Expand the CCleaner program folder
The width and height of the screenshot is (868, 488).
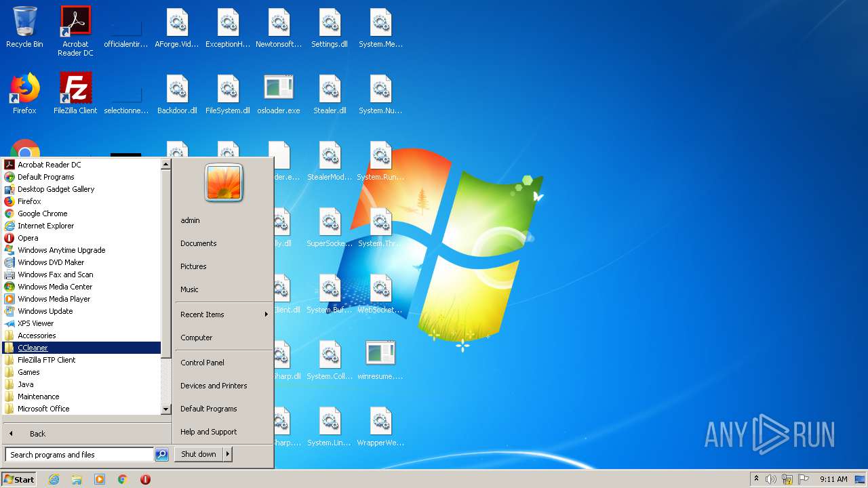[x=82, y=348]
